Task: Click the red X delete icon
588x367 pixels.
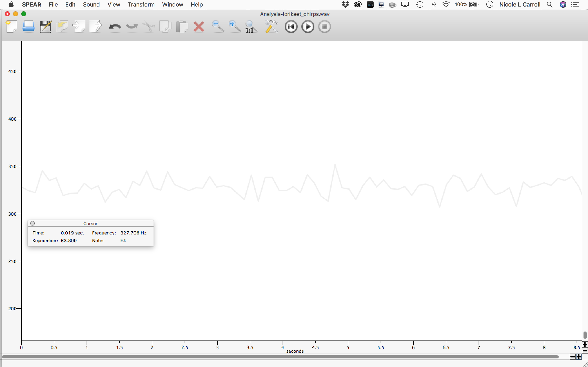Action: click(x=198, y=27)
